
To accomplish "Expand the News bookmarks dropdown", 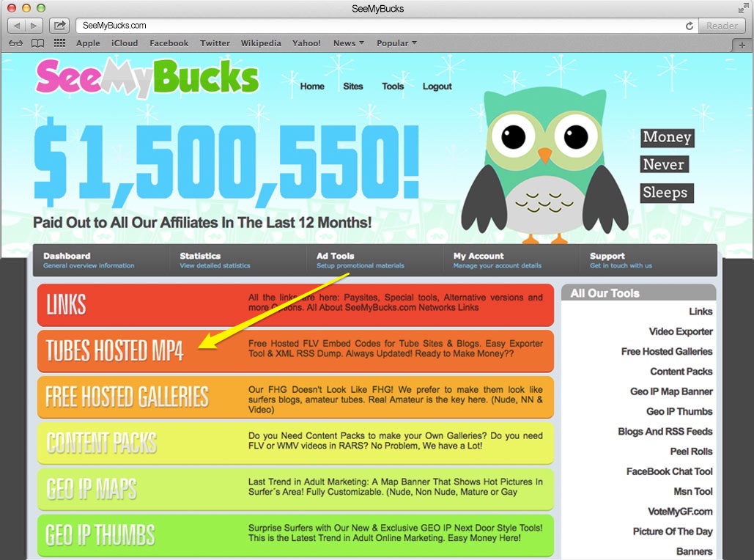I will coord(349,43).
